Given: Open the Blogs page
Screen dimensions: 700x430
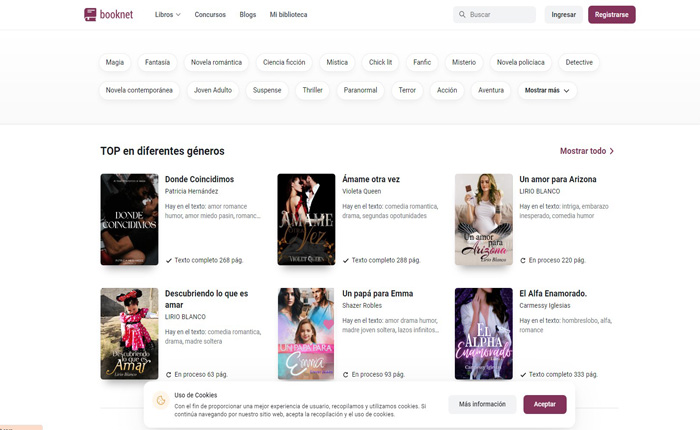Looking at the screenshot, I should (x=248, y=15).
